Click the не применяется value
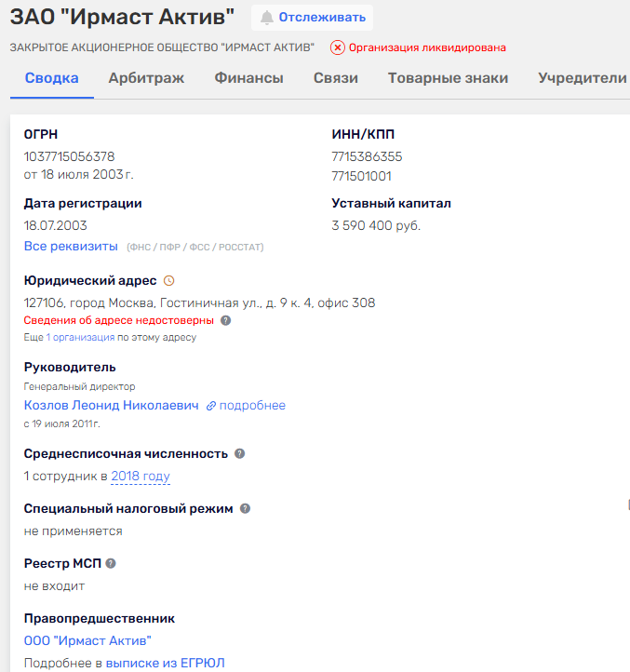Viewport: 630px width, 672px height. (x=74, y=531)
